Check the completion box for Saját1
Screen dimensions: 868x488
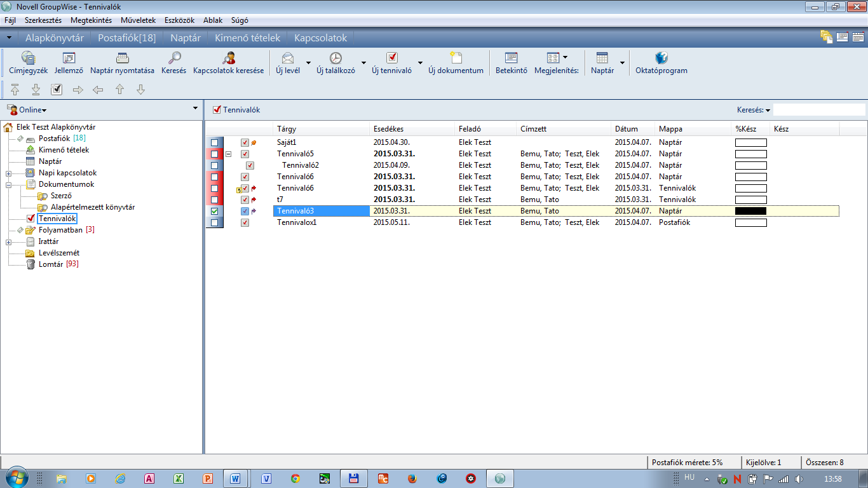click(x=215, y=142)
